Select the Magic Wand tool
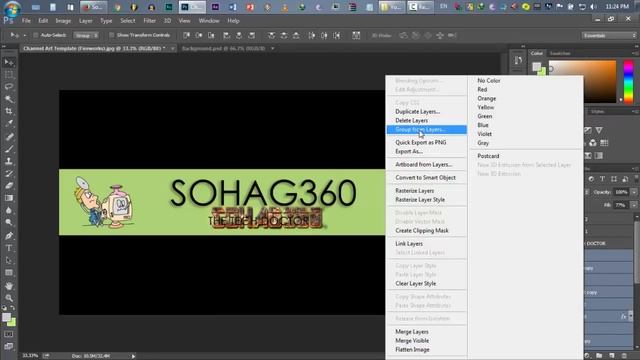Viewport: 640px width, 360px height. click(x=9, y=99)
